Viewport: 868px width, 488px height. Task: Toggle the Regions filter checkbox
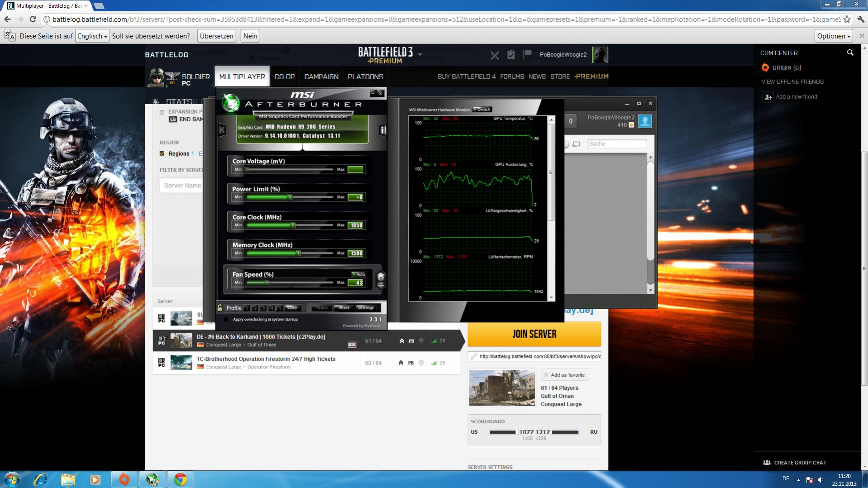(x=162, y=153)
